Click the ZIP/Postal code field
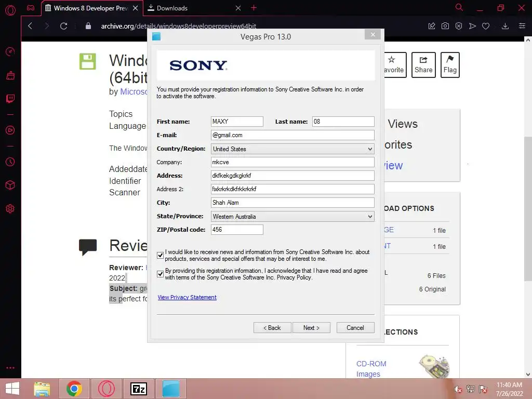 (237, 230)
